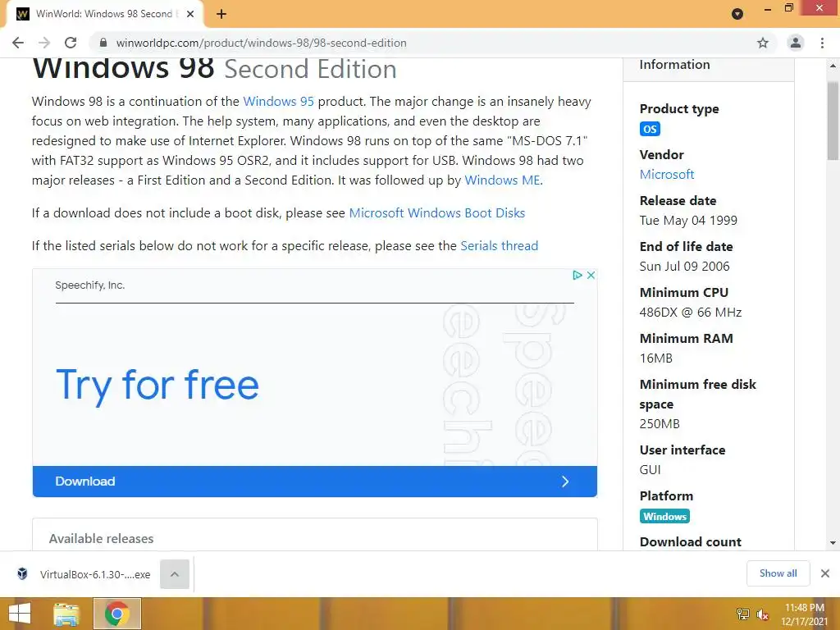Click the page scrollbar up arrow

[x=833, y=66]
